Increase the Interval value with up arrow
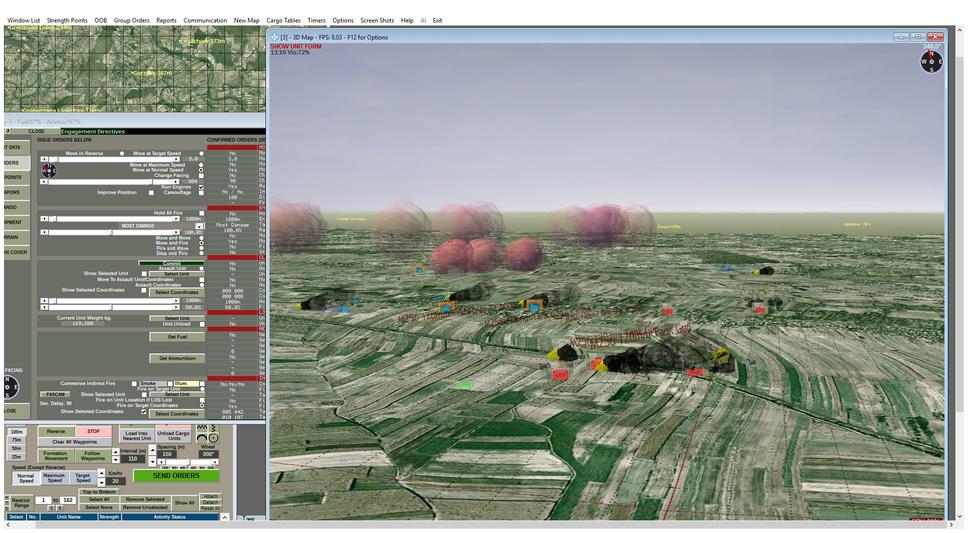This screenshot has height=533, width=968. 115,452
